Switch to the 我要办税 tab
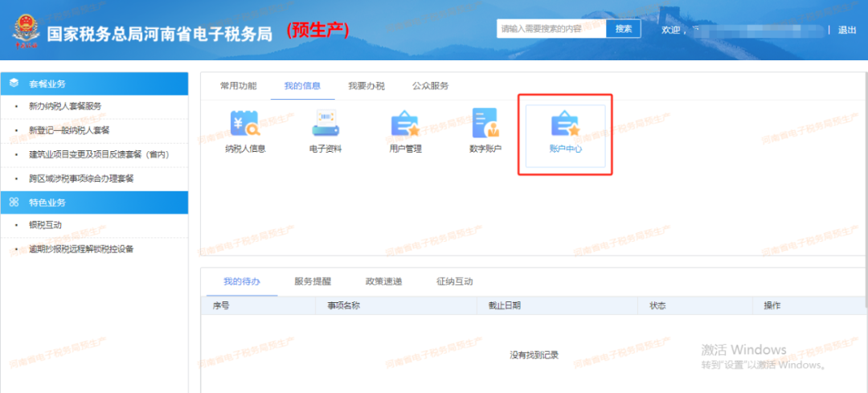The width and height of the screenshot is (868, 393). [x=366, y=86]
